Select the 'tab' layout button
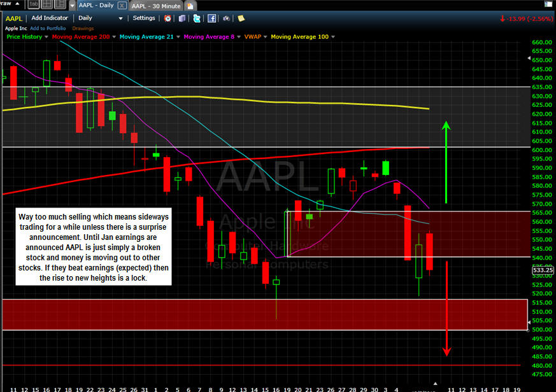Image resolution: width=556 pixels, height=392 pixels. point(34,4)
